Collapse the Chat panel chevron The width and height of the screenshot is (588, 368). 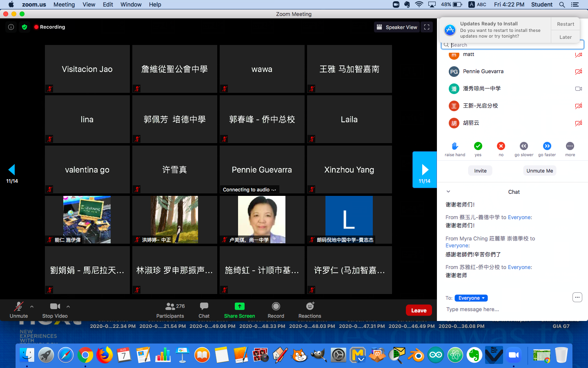click(448, 191)
